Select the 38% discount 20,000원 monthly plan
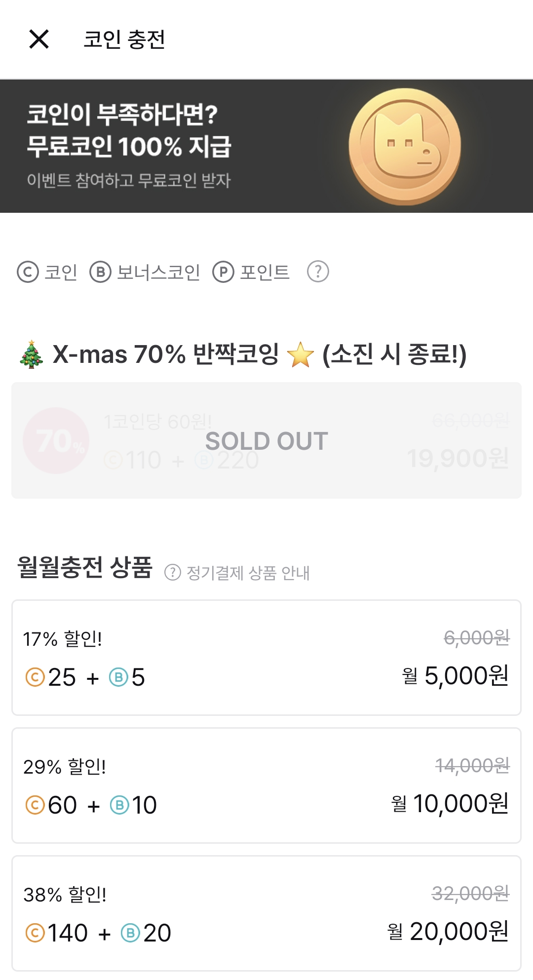 click(266, 913)
